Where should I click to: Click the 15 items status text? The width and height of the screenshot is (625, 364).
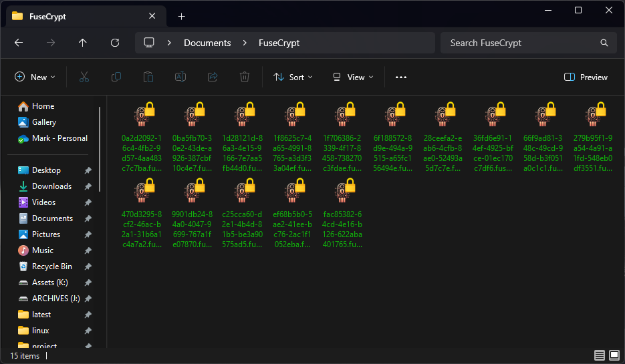pos(25,355)
